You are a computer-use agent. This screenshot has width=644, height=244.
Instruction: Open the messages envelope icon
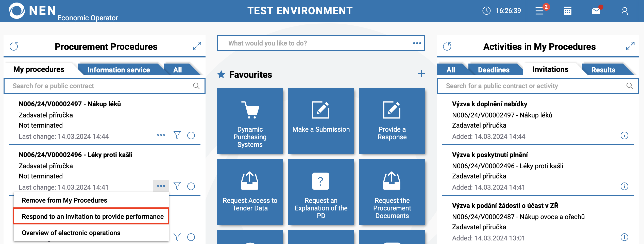click(x=596, y=11)
